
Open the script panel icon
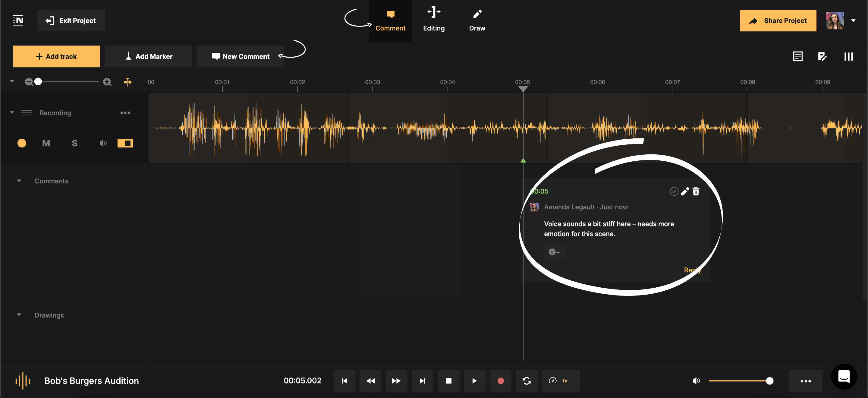(x=798, y=56)
